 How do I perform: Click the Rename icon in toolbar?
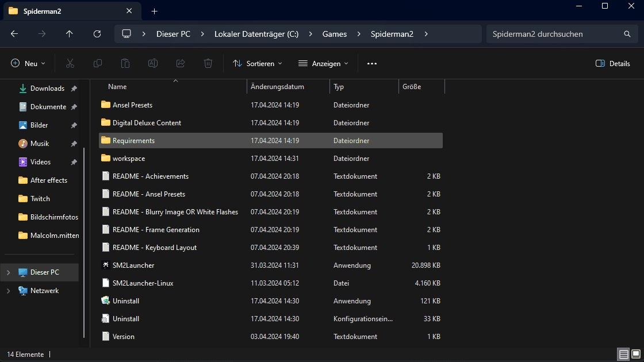tap(153, 63)
